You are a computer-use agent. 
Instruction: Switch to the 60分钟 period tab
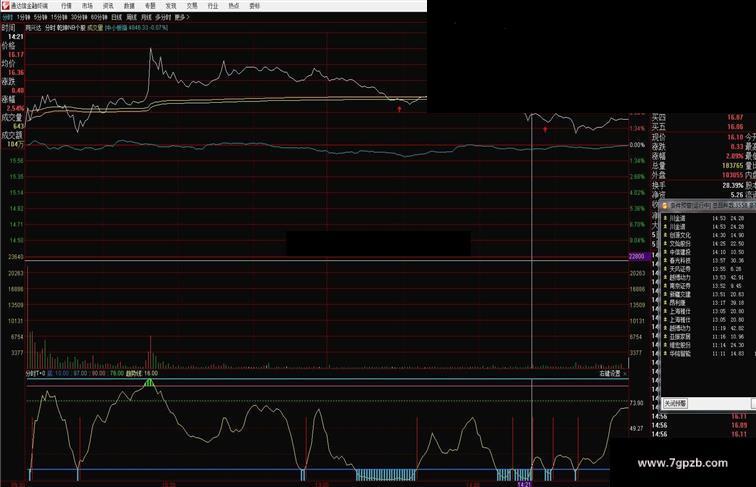click(x=99, y=17)
